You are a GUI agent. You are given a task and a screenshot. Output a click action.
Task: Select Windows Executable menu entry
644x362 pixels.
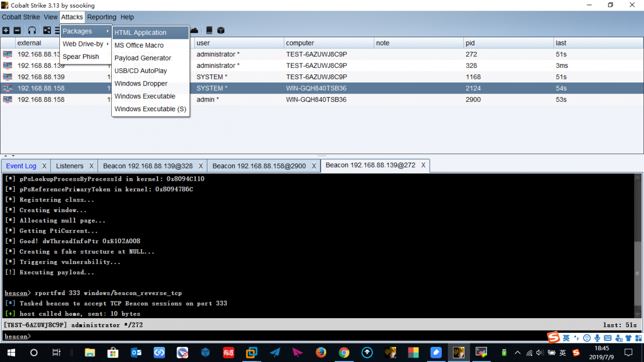tap(150, 96)
